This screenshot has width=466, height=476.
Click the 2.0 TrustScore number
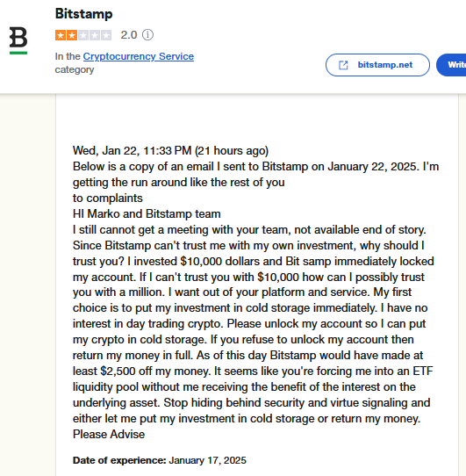[129, 35]
